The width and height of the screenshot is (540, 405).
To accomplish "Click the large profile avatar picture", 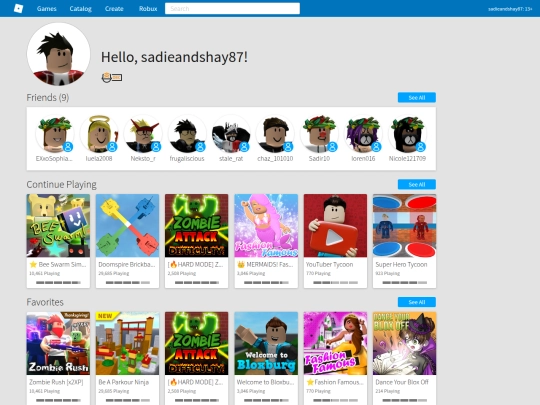I will point(59,54).
